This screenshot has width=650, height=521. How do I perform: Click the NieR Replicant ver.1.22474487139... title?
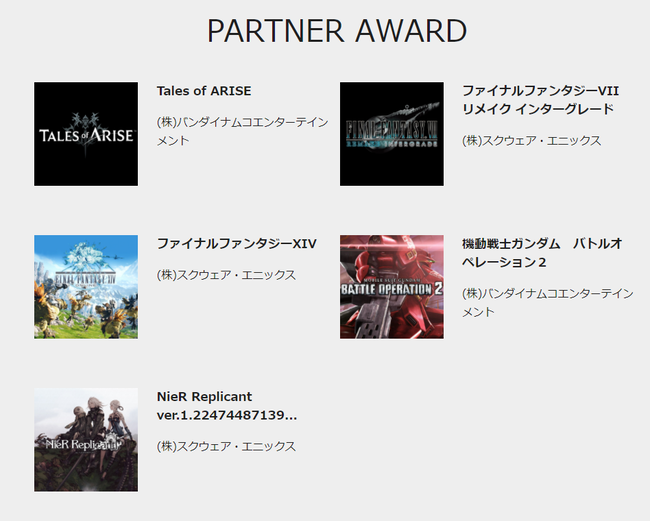(x=227, y=406)
